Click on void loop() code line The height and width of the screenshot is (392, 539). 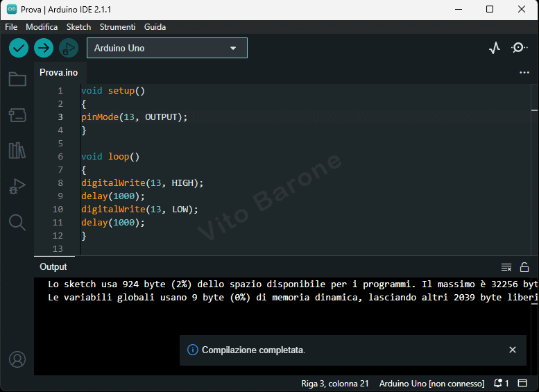(110, 157)
